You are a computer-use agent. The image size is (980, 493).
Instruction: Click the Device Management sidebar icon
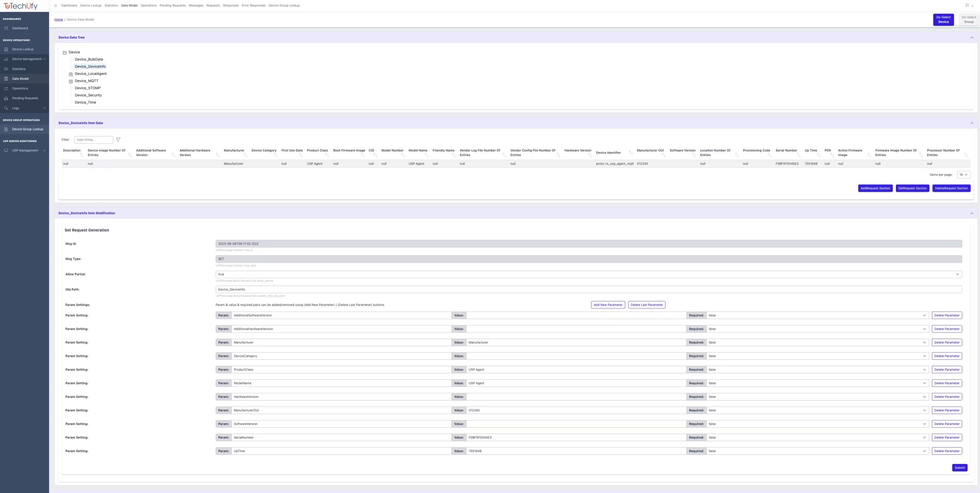pos(6,59)
